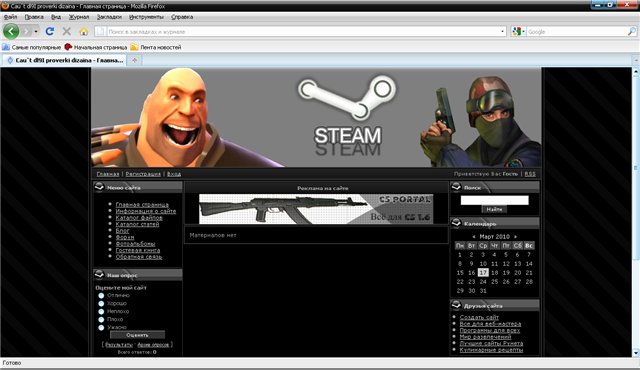Click the green Back navigation arrow
This screenshot has width=640, height=370.
11,31
